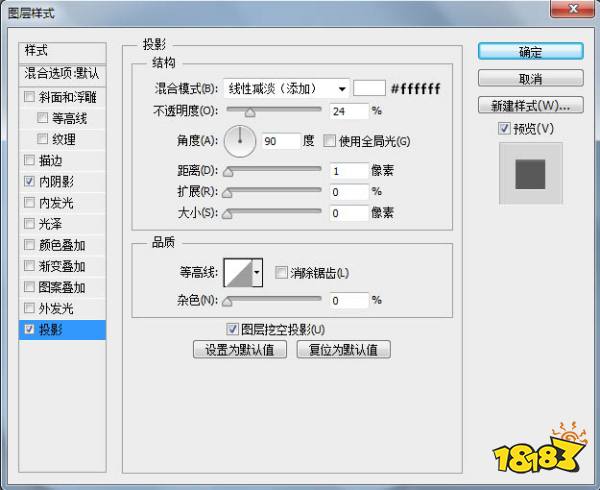
Task: Uncheck the 内阴影 checkbox
Action: tap(29, 182)
